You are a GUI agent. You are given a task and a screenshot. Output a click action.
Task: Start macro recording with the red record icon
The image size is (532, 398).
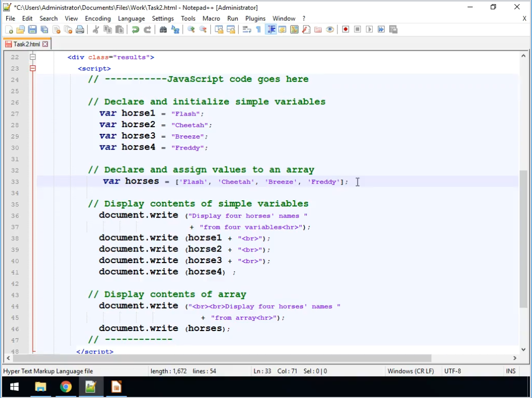(345, 30)
